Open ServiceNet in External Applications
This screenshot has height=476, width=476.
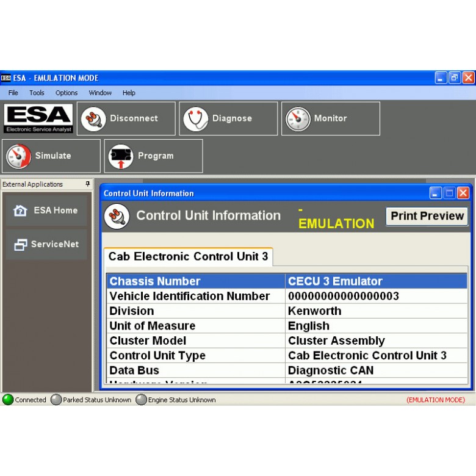pyautogui.click(x=46, y=244)
